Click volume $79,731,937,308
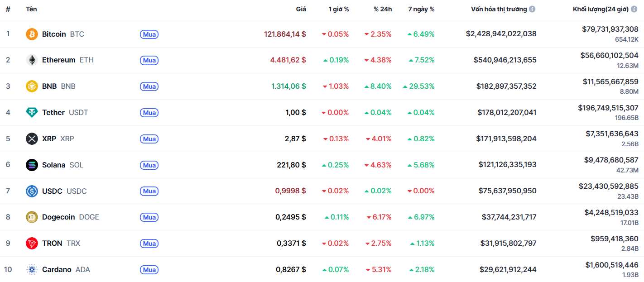Image resolution: width=644 pixels, height=282 pixels. 610,29
